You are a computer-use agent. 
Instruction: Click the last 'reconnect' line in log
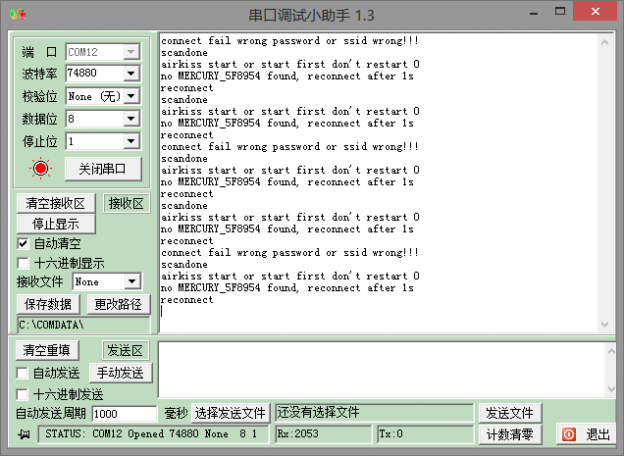coord(187,300)
